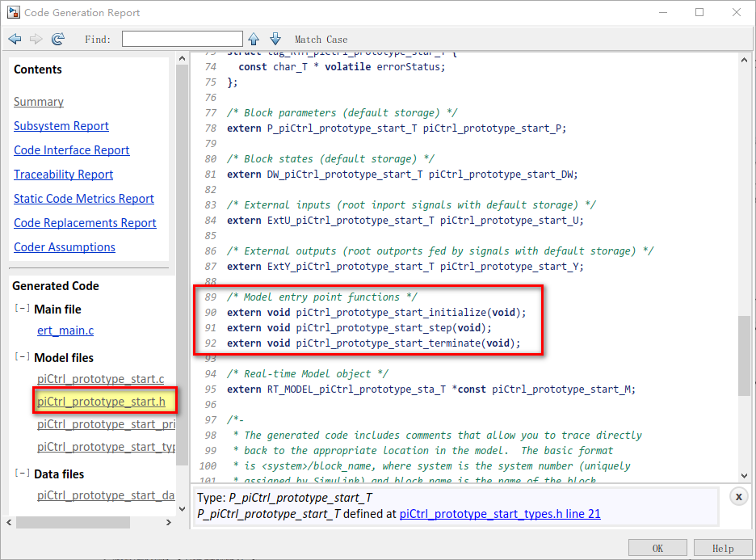The height and width of the screenshot is (560, 756).
Task: Click contents pane right scroll arrow
Action: [168, 522]
